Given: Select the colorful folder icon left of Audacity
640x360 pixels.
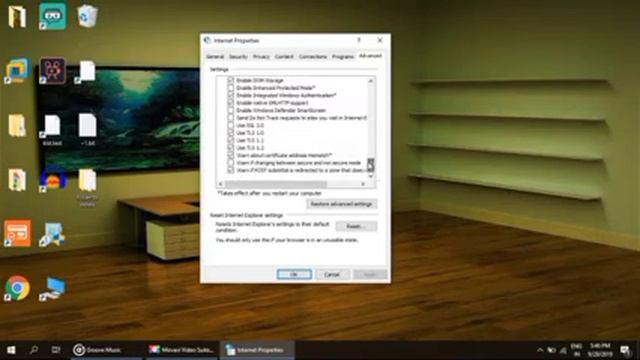Looking at the screenshot, I should 17,180.
